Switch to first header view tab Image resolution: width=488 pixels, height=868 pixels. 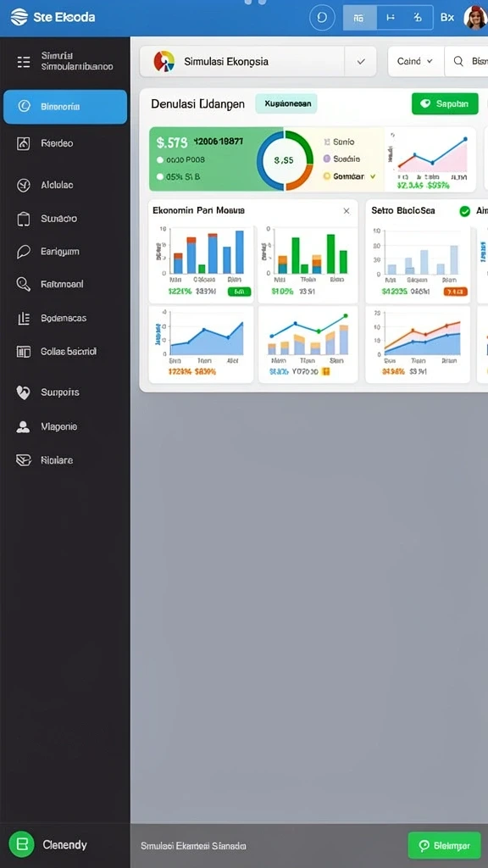[x=359, y=17]
